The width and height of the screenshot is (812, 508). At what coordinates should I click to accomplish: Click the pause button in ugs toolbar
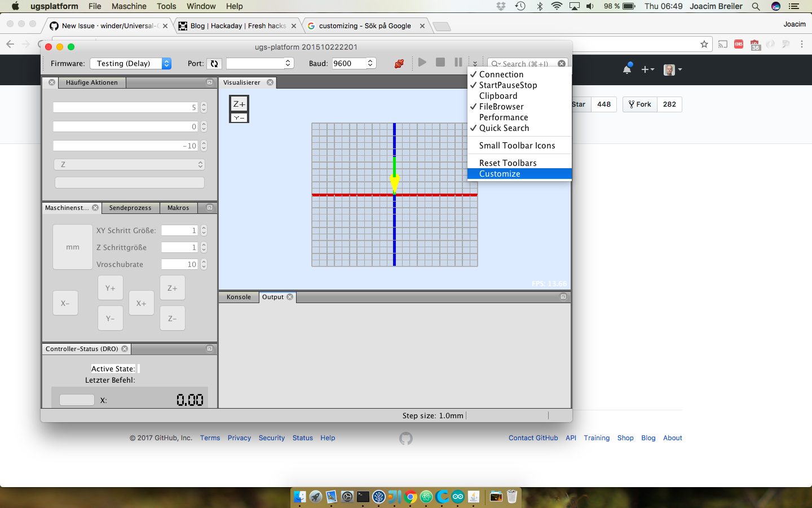[x=458, y=62]
